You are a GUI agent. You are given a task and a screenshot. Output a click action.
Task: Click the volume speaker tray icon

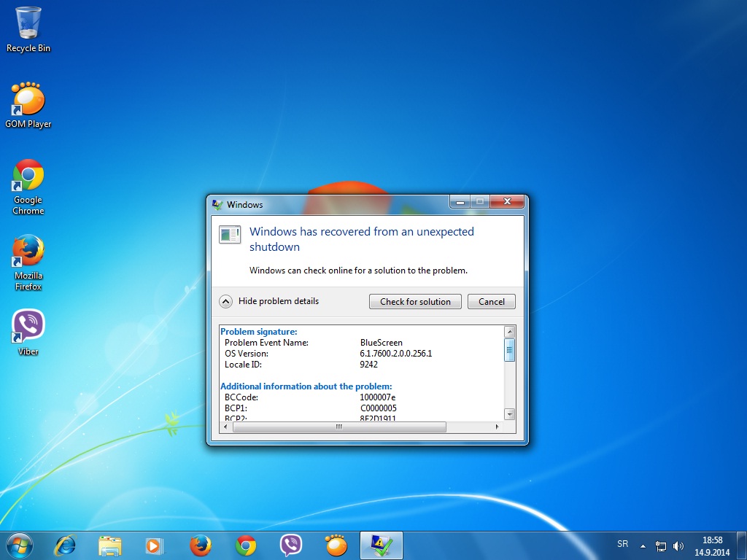tap(678, 545)
